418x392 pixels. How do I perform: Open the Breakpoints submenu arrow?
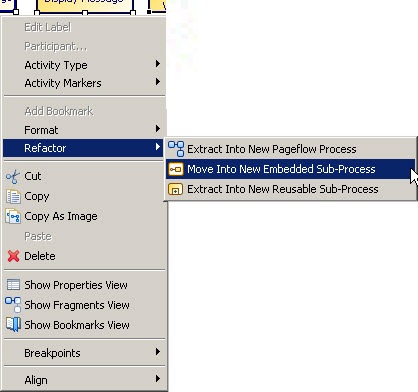click(x=158, y=352)
